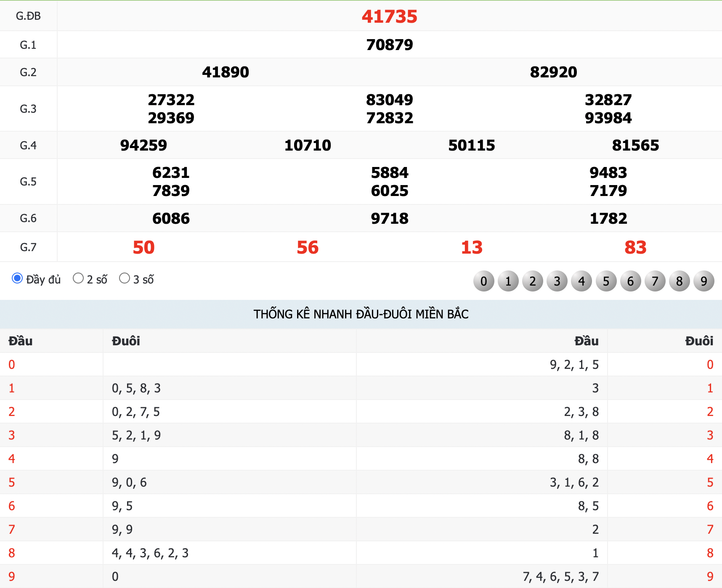The height and width of the screenshot is (588, 722).
Task: Select the number 7 ball icon
Action: (x=655, y=281)
